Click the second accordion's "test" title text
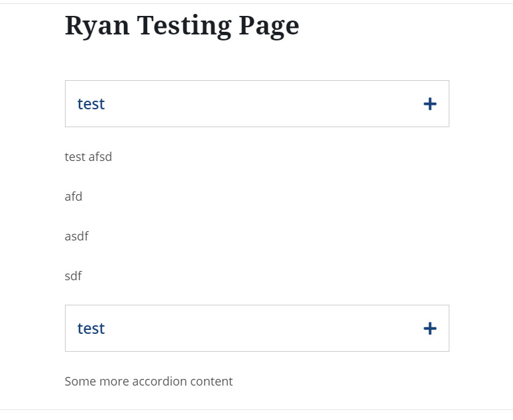513x420 pixels. tap(91, 329)
